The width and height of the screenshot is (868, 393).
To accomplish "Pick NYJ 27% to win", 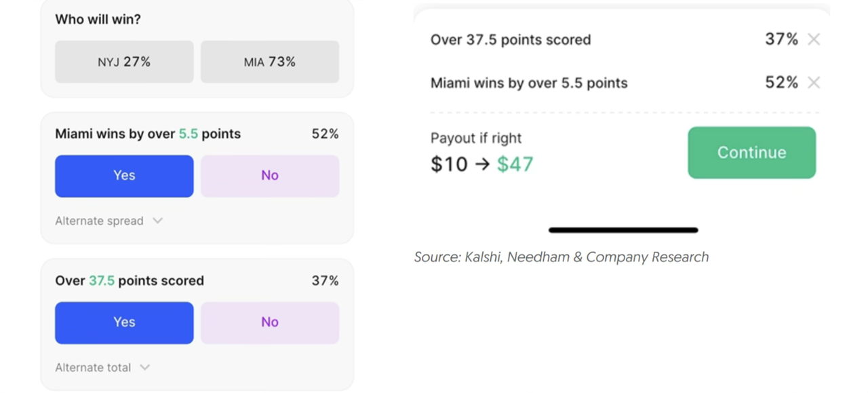I will tap(124, 62).
